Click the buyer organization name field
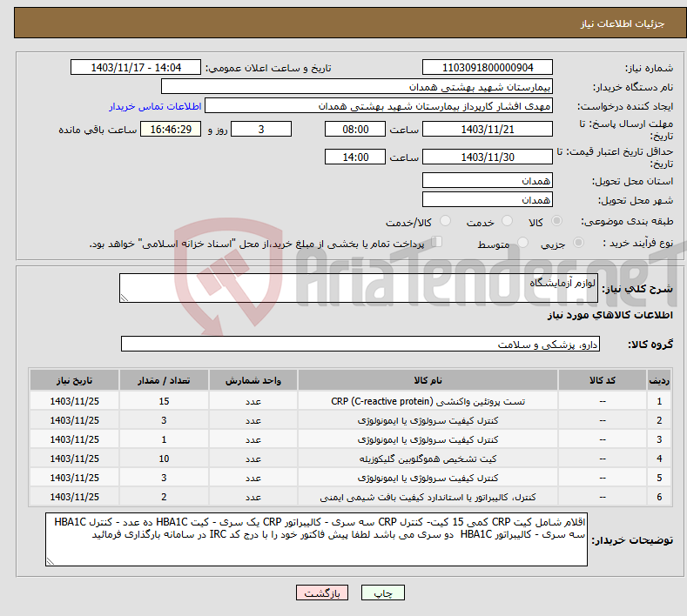This screenshot has width=687, height=616. click(x=357, y=87)
